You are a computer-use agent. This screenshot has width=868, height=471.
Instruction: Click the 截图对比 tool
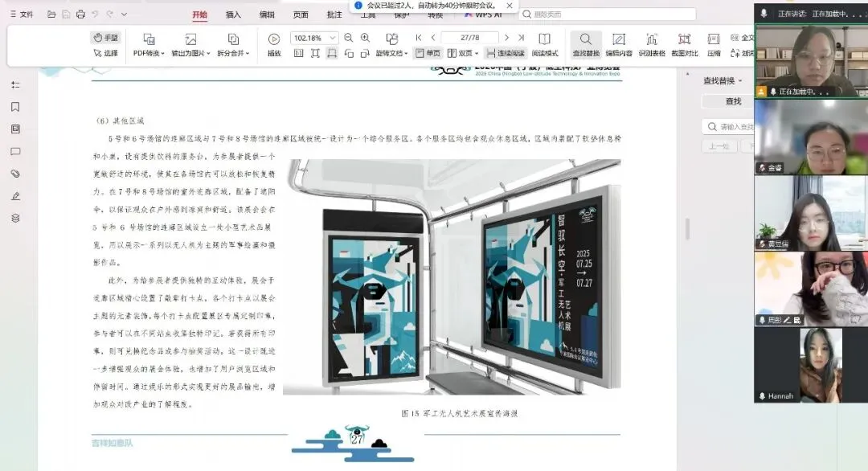[x=685, y=45]
